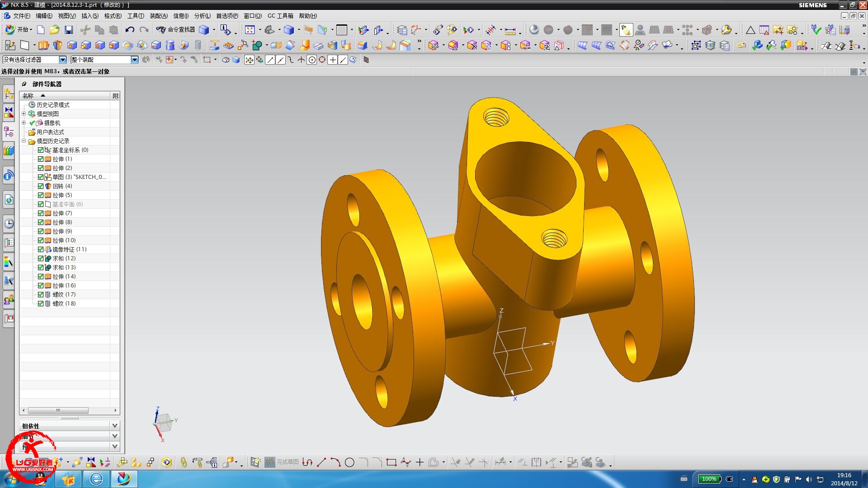Click the Rectangle sketch tool in bottom toolbar
Viewport: 868px width, 488px height.
pos(392,462)
